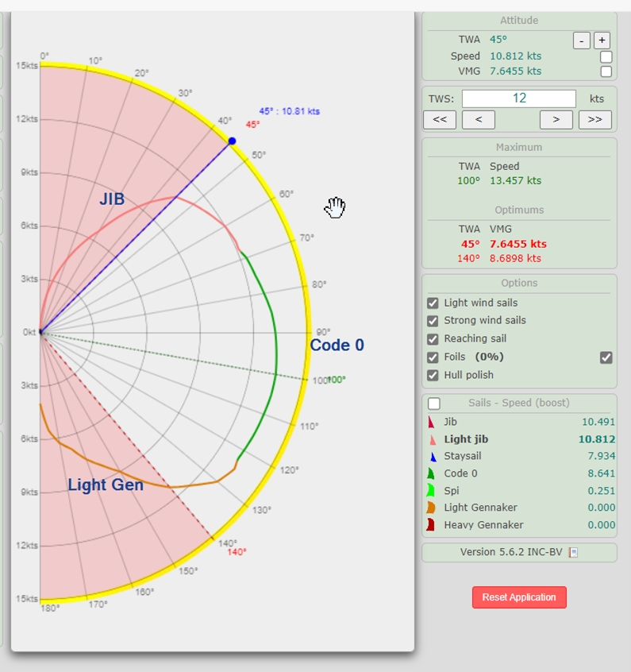Disable the Light wind sails checkbox
Screen dimensions: 631x672
[x=433, y=303]
